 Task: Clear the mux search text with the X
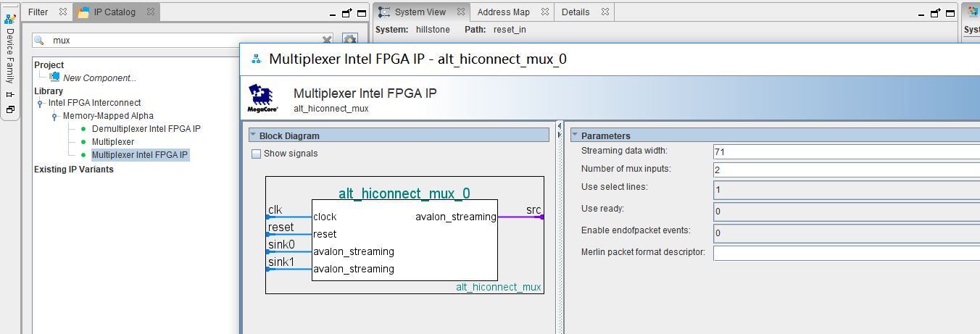pos(327,41)
